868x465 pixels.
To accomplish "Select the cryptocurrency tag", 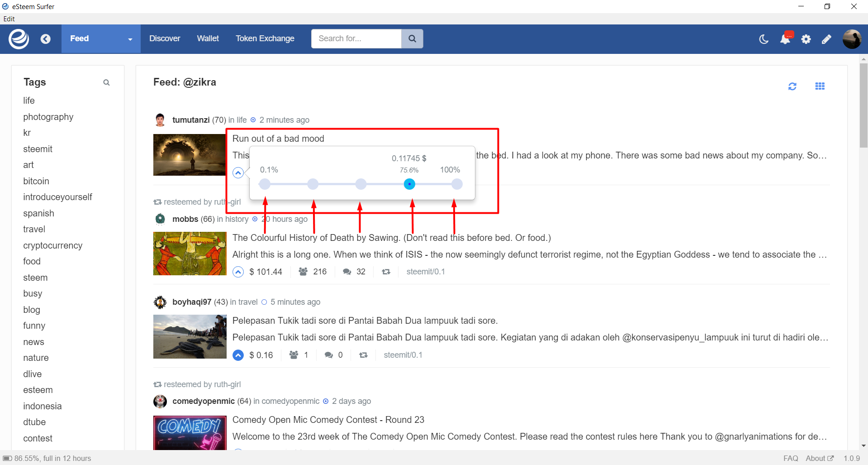I will 53,245.
